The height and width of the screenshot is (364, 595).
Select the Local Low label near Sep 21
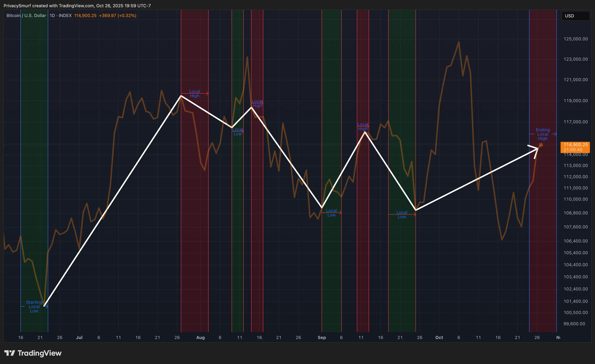click(x=402, y=214)
